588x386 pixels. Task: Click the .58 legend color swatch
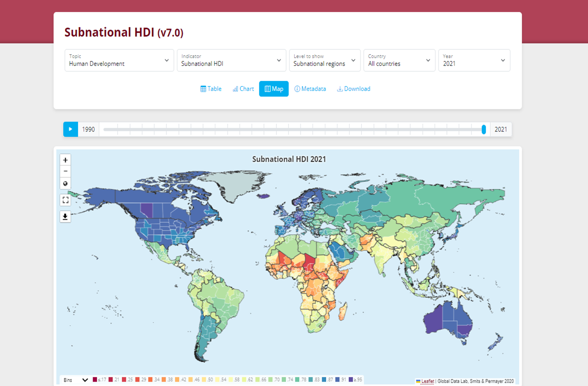coord(231,380)
